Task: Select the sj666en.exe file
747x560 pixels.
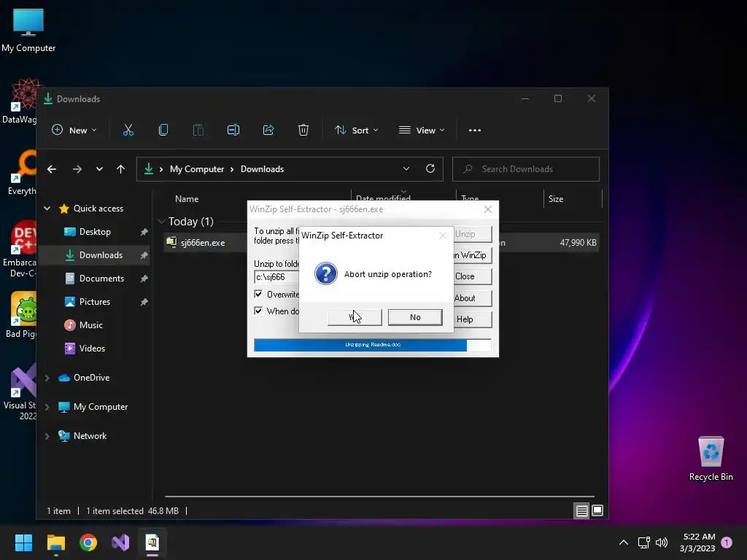Action: click(x=203, y=242)
